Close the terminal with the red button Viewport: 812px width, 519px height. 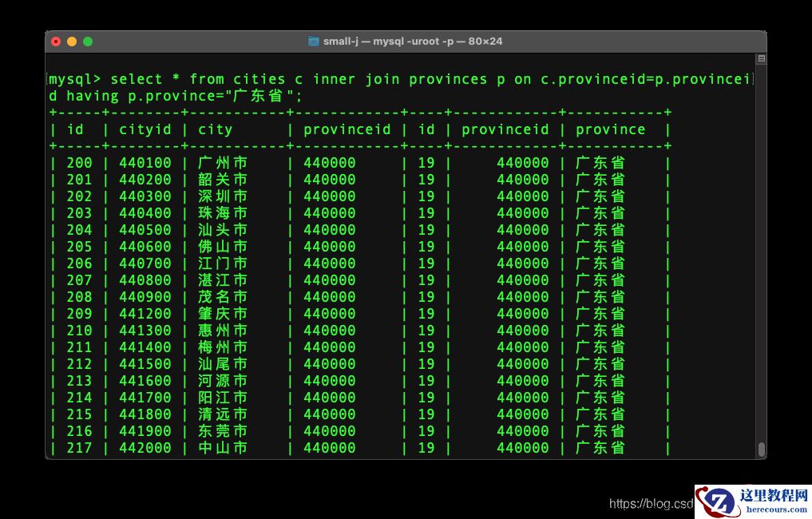(x=57, y=42)
